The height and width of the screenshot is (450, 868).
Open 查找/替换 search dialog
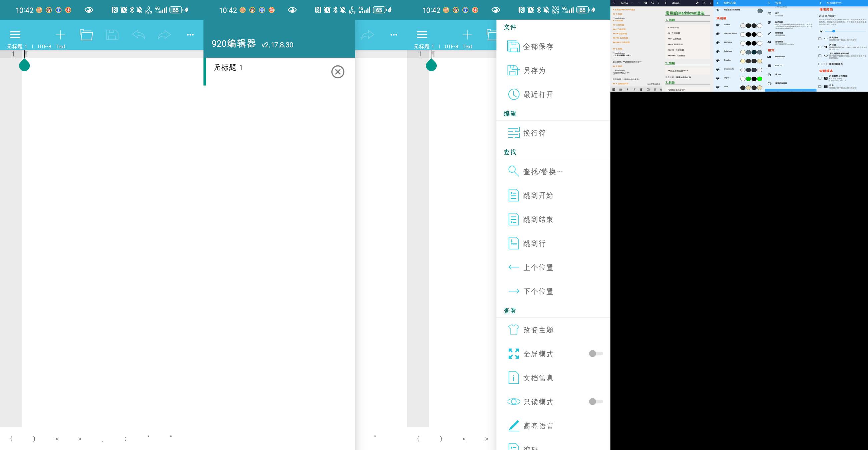click(x=553, y=171)
